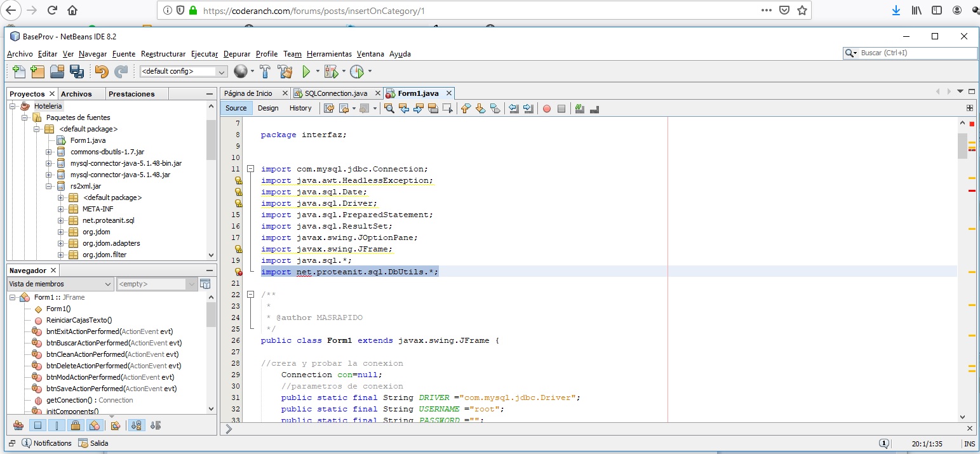Viewport: 980px width, 454px height.
Task: Click the editor vertical scrollbar thumb
Action: click(962, 146)
